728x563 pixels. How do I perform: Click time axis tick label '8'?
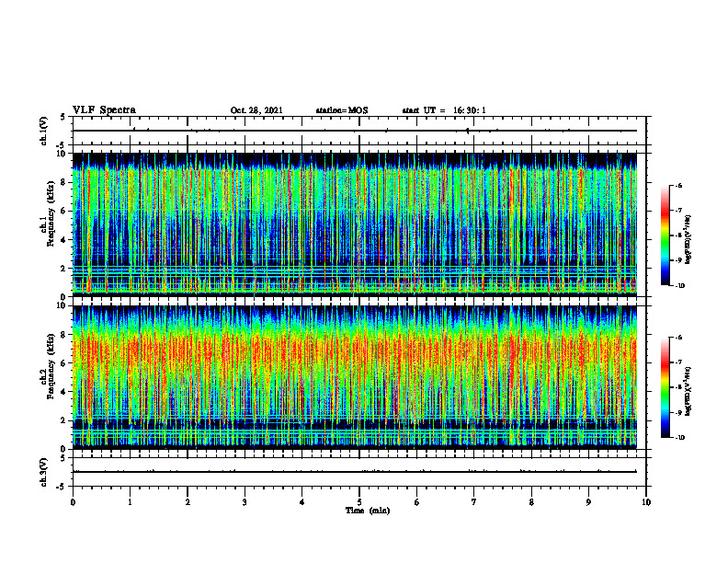click(x=531, y=501)
